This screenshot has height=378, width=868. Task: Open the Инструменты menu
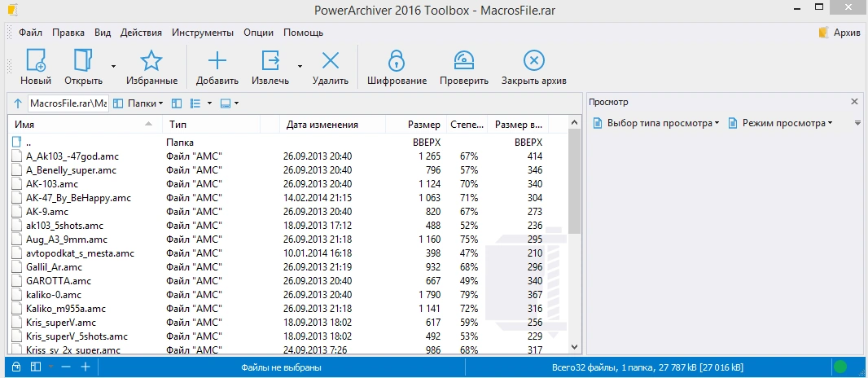[203, 32]
